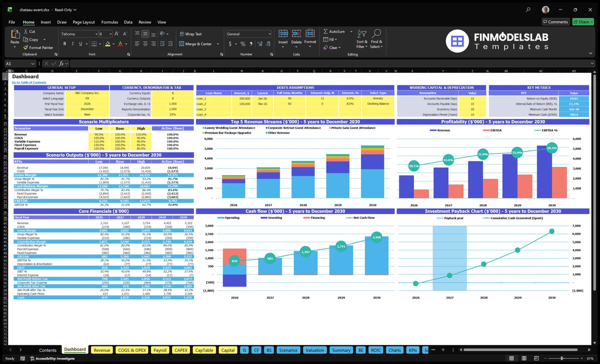Screen dimensions: 600x364
Task: Click the green Share button
Action: click(583, 22)
